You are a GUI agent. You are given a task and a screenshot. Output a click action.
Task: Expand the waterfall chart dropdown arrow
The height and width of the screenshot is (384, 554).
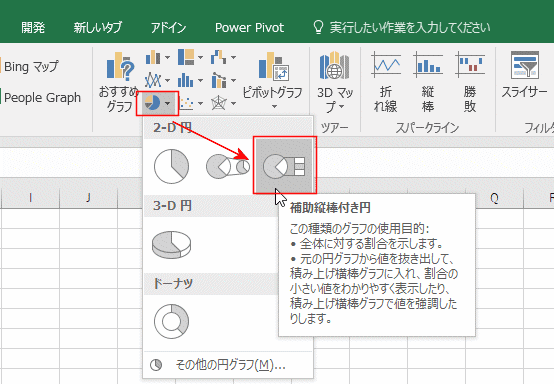click(x=233, y=57)
